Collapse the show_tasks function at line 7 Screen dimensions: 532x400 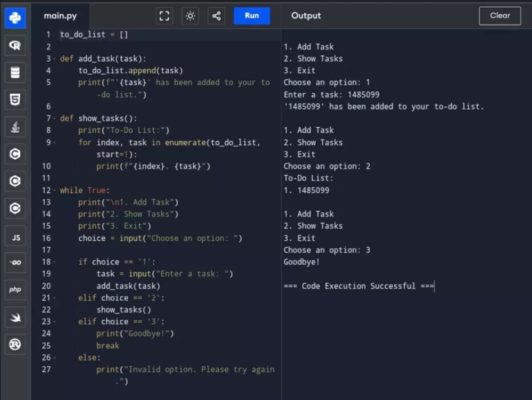(x=54, y=118)
